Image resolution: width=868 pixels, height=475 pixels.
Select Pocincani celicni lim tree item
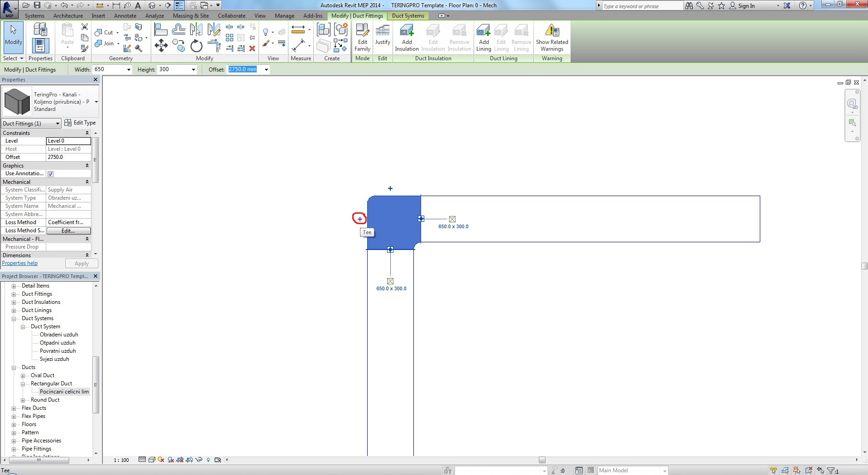(x=64, y=392)
